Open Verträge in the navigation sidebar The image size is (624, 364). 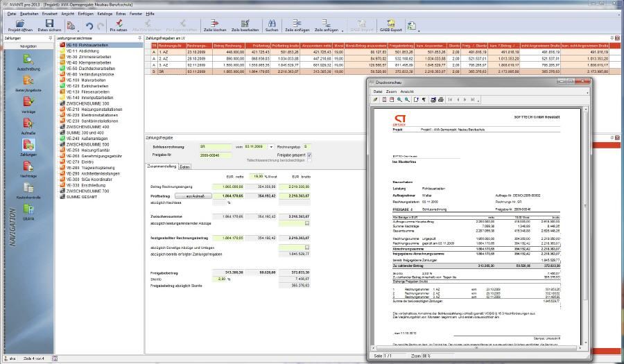[x=28, y=105]
